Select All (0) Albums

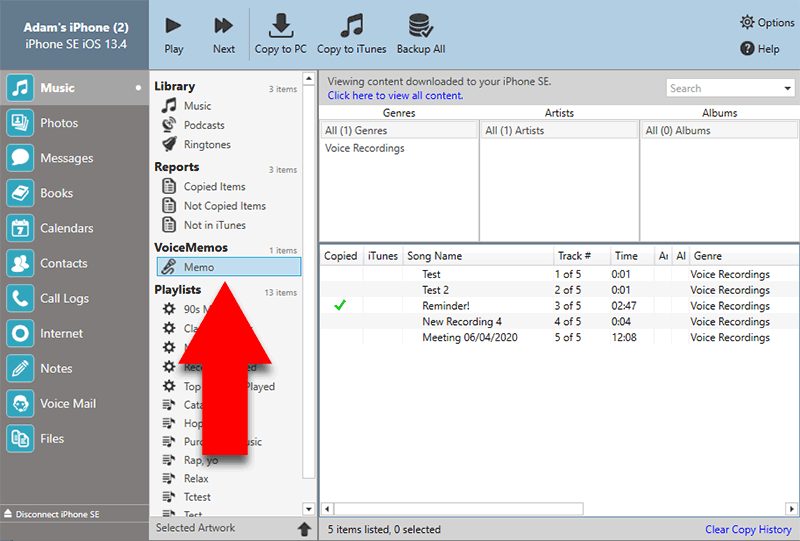(x=719, y=131)
